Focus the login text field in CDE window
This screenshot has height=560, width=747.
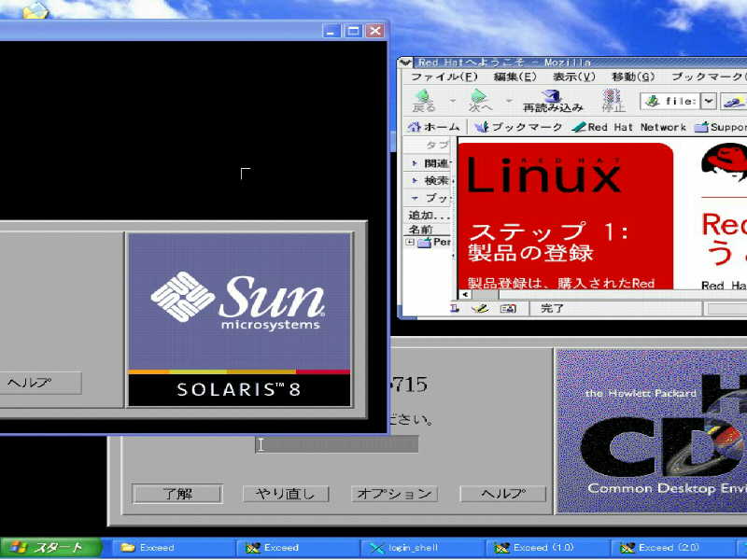(337, 444)
